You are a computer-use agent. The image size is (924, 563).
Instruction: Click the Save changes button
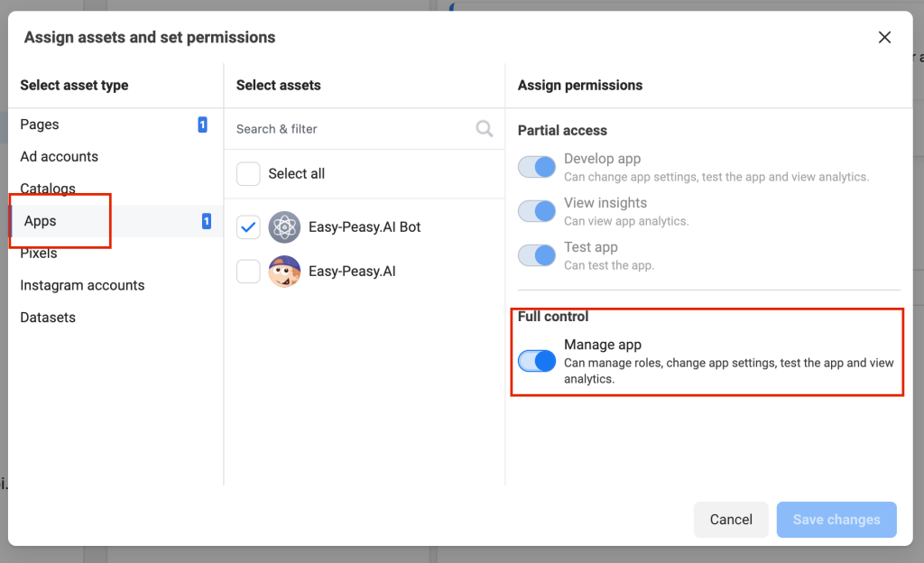pyautogui.click(x=836, y=520)
